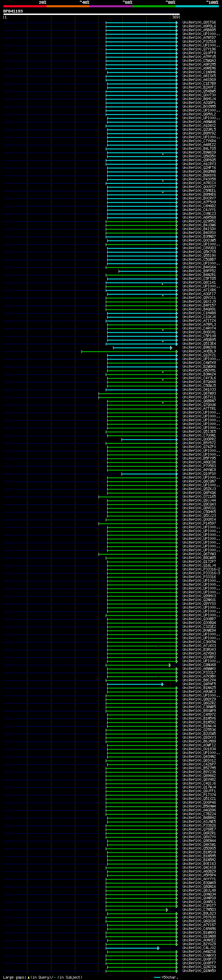Select UniRef100_P33316-3 label
This screenshot has height=980, width=222.
point(201,573)
